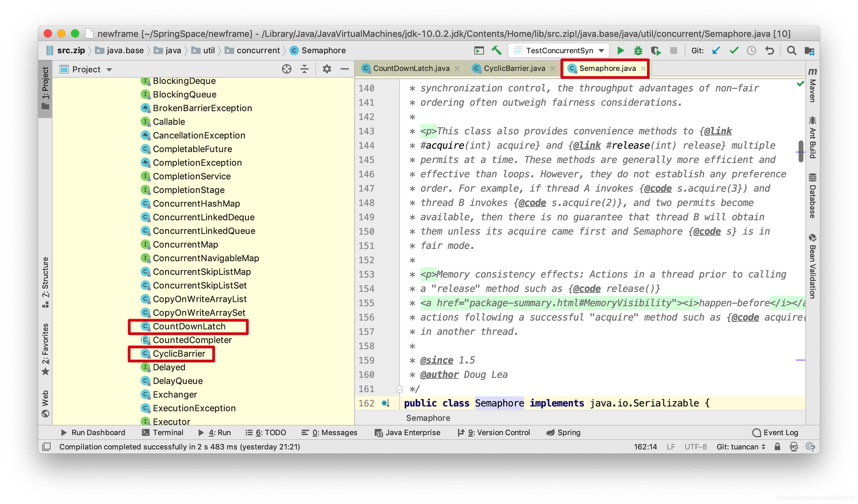Toggle the 1: Project side panel
Image resolution: width=858 pixels, height=504 pixels.
[x=45, y=89]
